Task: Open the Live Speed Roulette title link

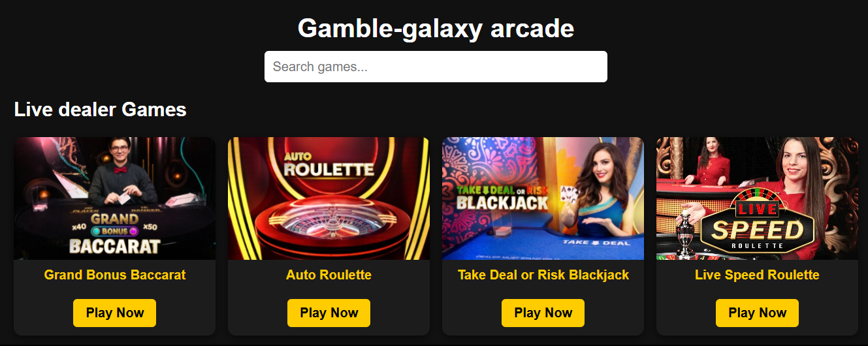Action: coord(757,275)
